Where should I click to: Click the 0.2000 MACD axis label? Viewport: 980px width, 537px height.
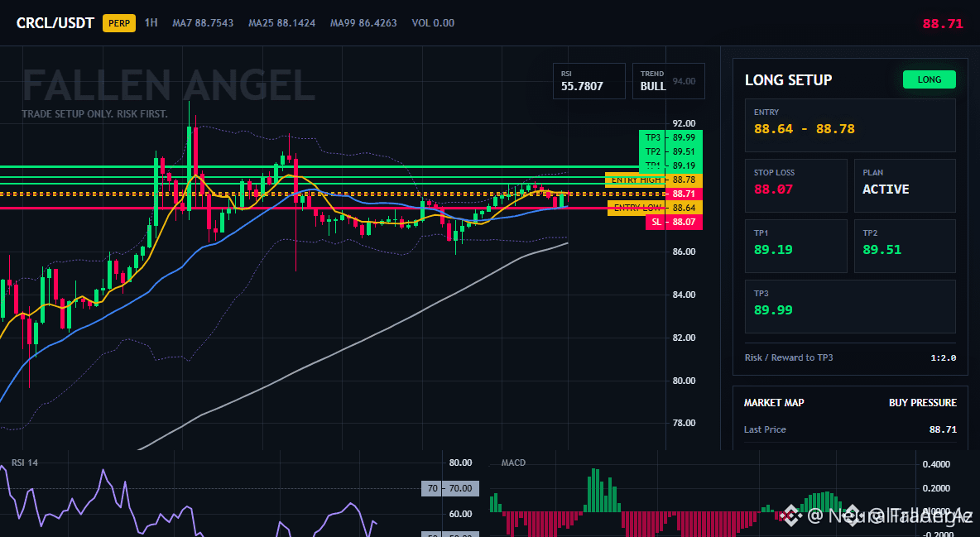[936, 488]
